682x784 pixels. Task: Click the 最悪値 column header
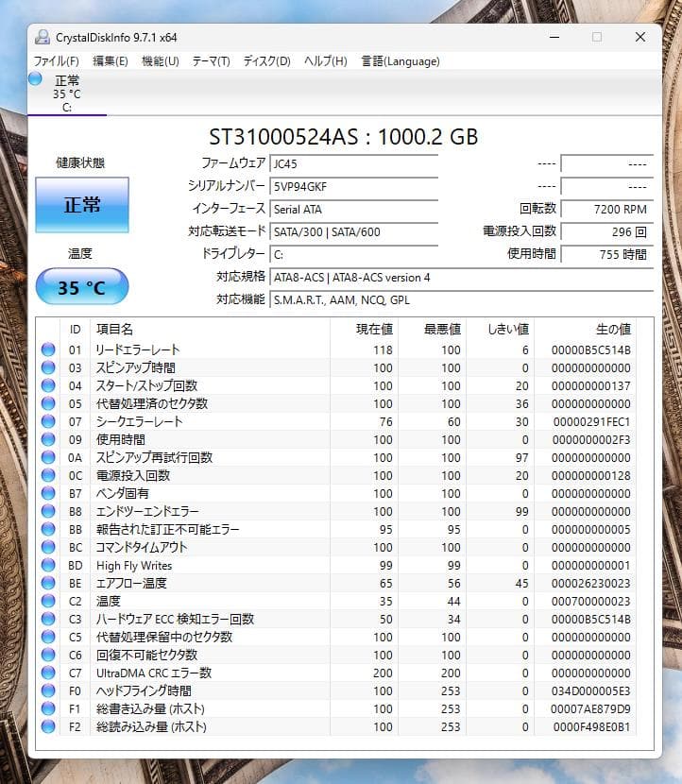432,329
